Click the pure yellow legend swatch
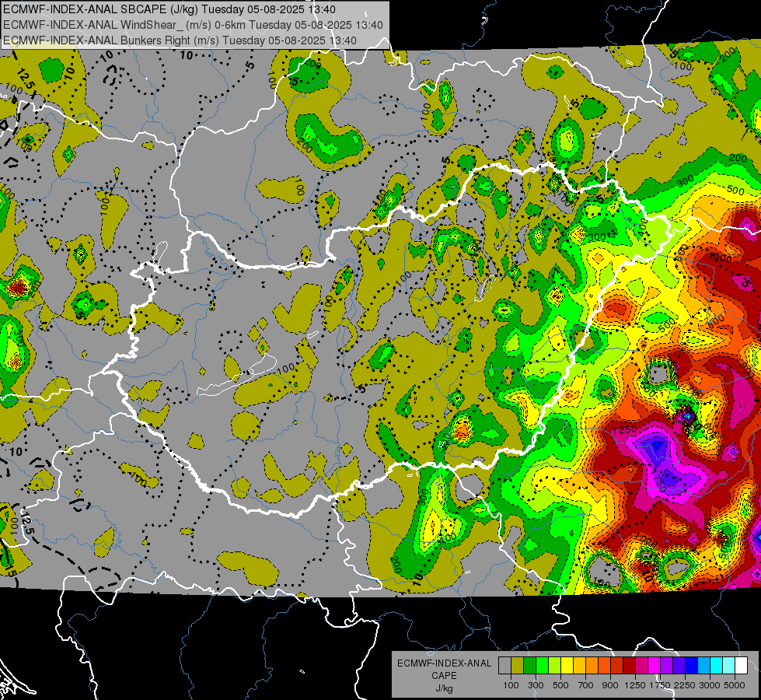This screenshot has width=761, height=700. pos(567,666)
